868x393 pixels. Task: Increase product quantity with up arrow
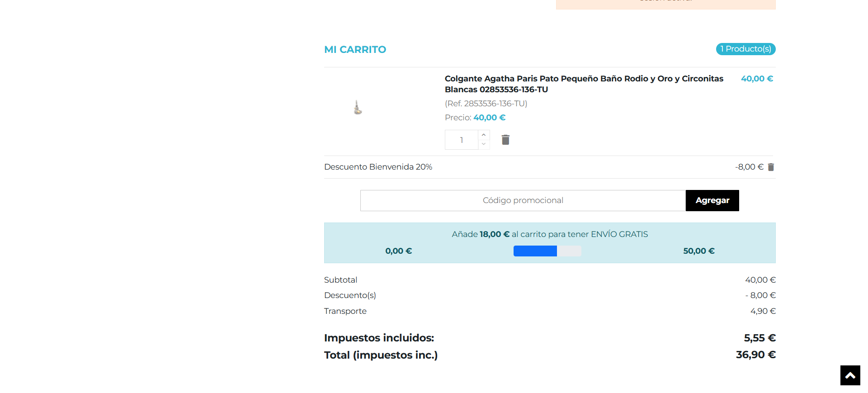[484, 135]
